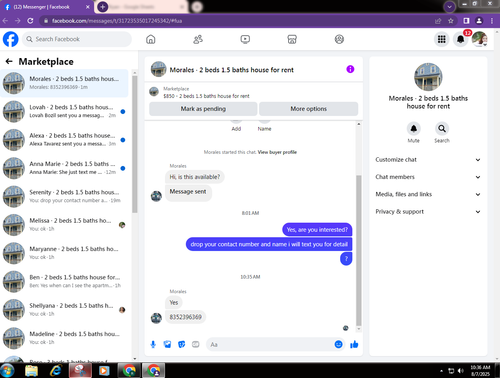Open the media player taskbar icon
The width and height of the screenshot is (500, 378).
coord(104,370)
